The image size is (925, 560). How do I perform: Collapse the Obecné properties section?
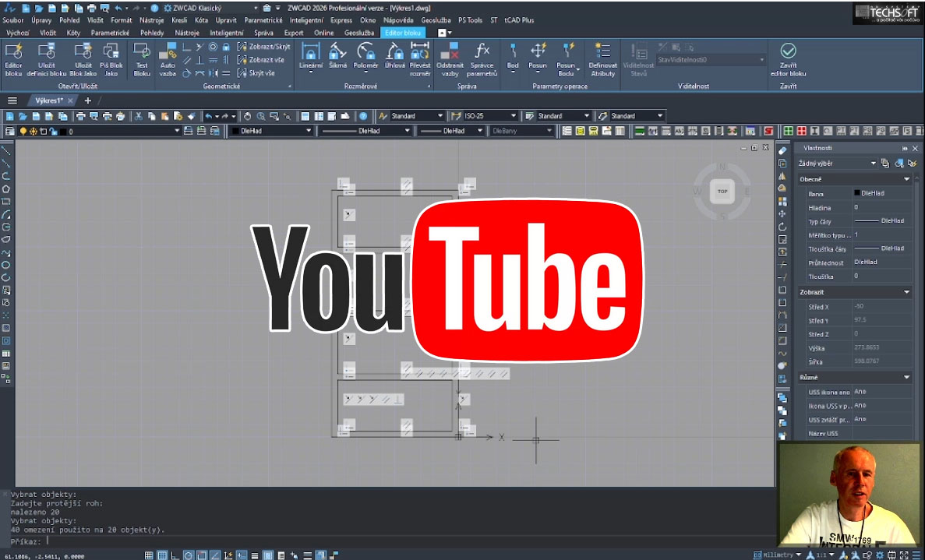[907, 179]
